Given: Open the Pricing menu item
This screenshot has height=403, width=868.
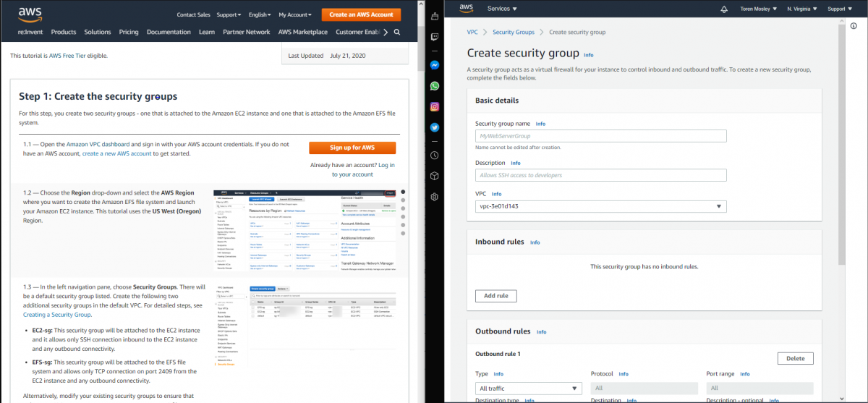Looking at the screenshot, I should tap(129, 32).
